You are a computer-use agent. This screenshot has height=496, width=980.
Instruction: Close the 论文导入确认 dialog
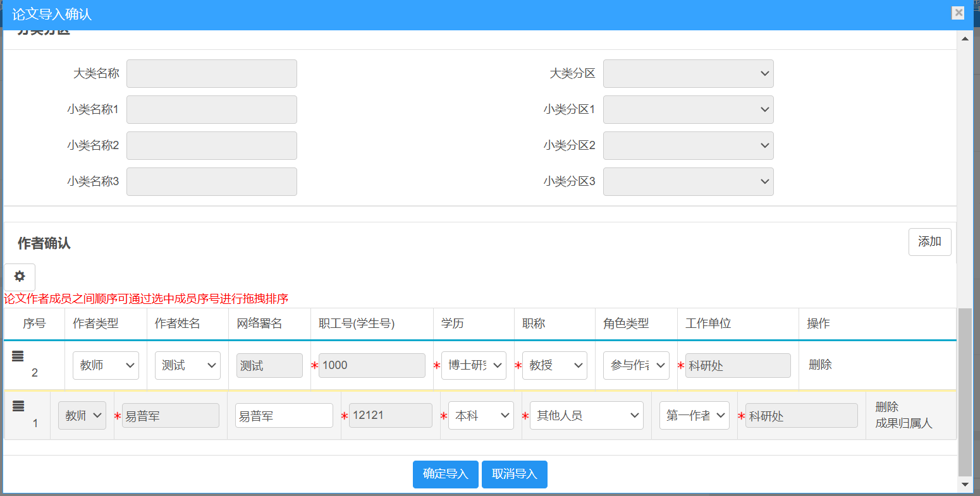point(959,13)
